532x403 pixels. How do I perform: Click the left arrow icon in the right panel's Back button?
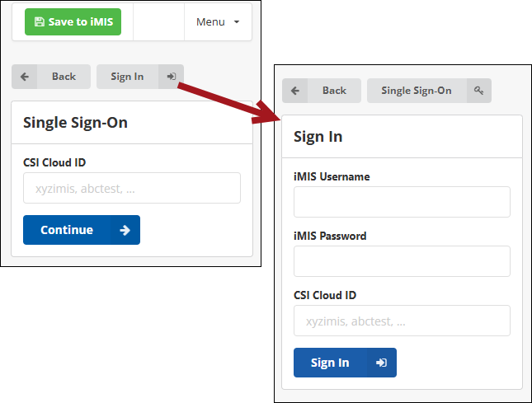pos(295,91)
